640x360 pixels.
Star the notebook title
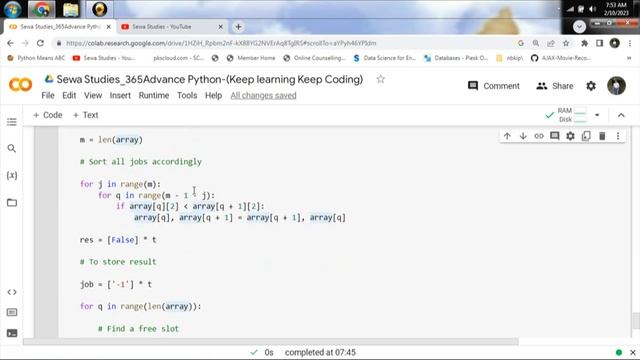[x=380, y=79]
